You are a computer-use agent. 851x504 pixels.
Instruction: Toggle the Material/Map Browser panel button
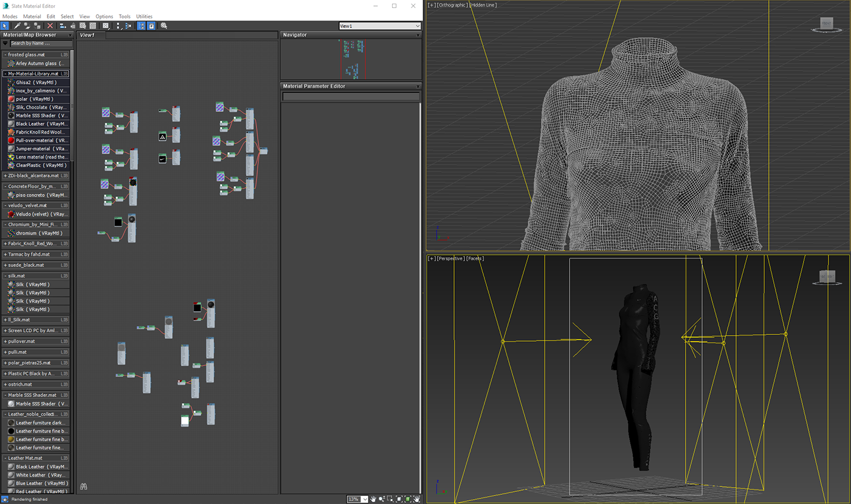click(x=141, y=26)
